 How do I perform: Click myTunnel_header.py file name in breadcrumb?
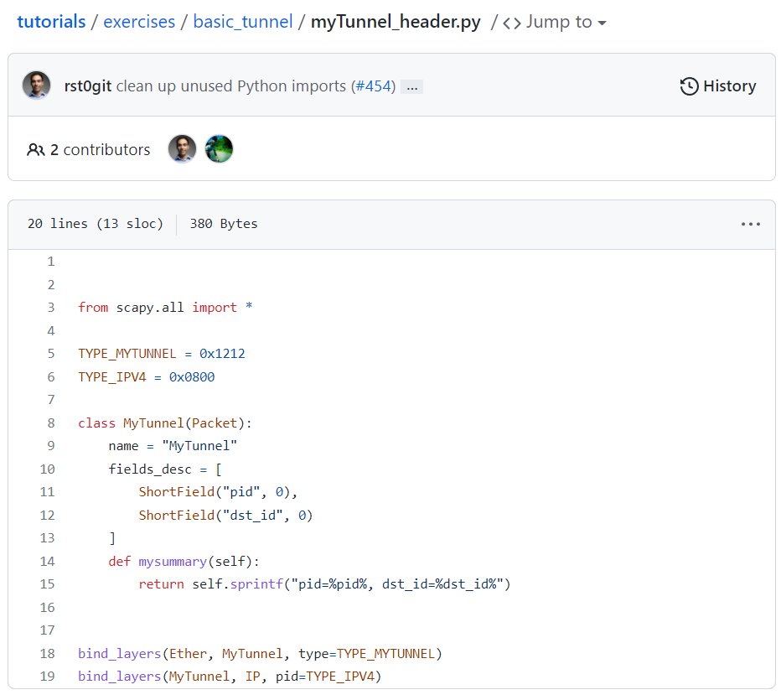pyautogui.click(x=396, y=22)
